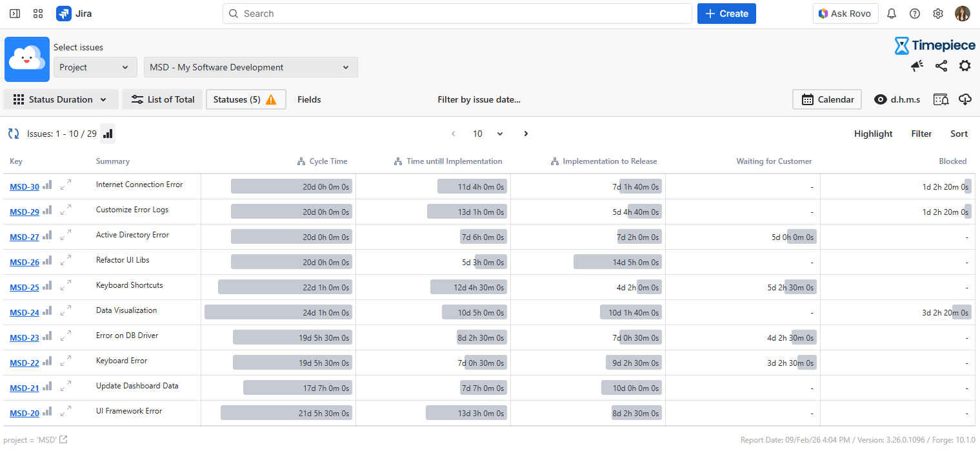
Task: Open the app switcher grid icon
Action: (x=38, y=14)
